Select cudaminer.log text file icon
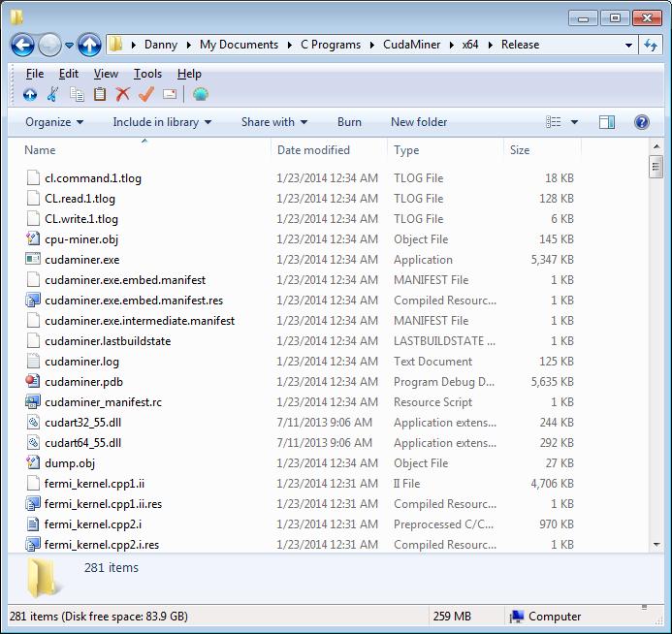Screen dimensions: 672x634 33,362
